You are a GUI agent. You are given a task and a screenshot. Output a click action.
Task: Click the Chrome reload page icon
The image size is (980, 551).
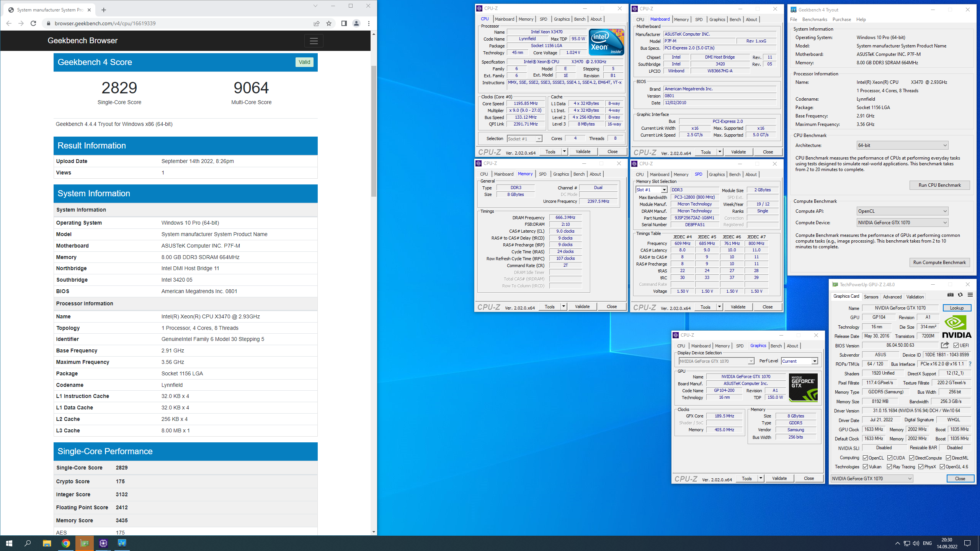33,23
